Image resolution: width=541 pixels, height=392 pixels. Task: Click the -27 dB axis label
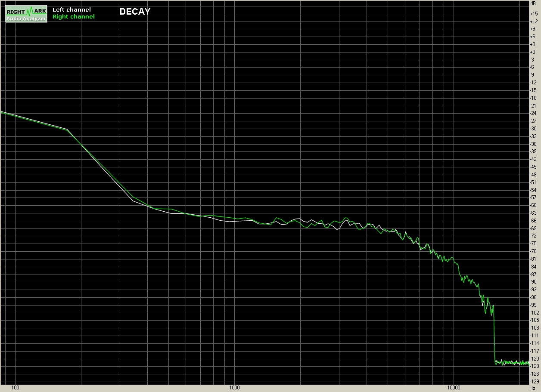click(534, 121)
